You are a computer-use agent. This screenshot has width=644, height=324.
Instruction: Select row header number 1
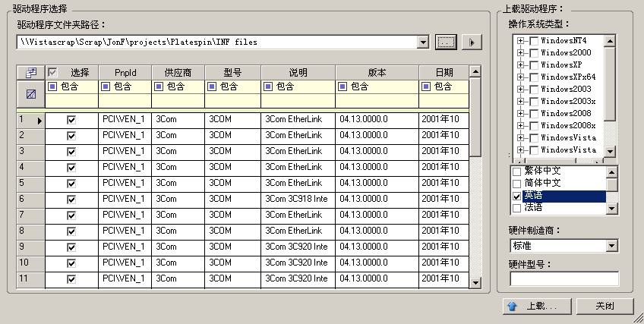[31, 120]
